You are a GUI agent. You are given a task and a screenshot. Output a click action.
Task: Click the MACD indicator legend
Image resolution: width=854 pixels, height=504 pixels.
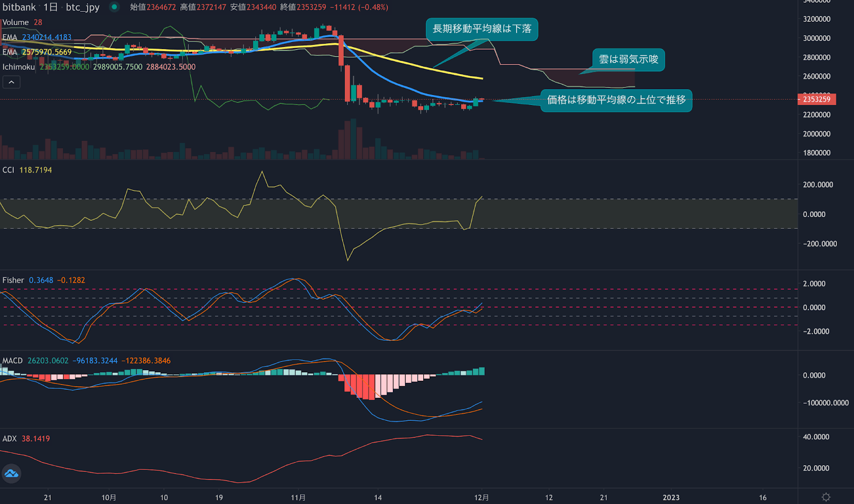coord(13,361)
